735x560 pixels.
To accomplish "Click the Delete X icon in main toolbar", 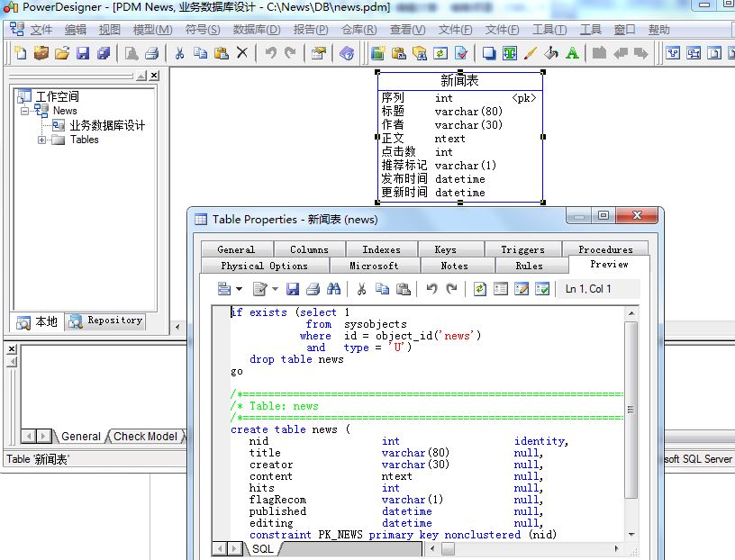I will point(241,53).
